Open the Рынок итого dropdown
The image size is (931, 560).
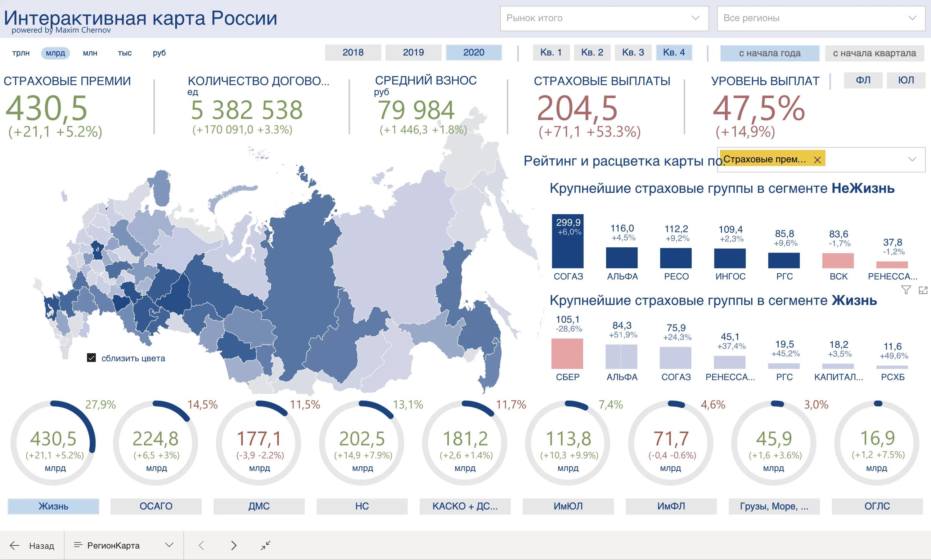605,18
